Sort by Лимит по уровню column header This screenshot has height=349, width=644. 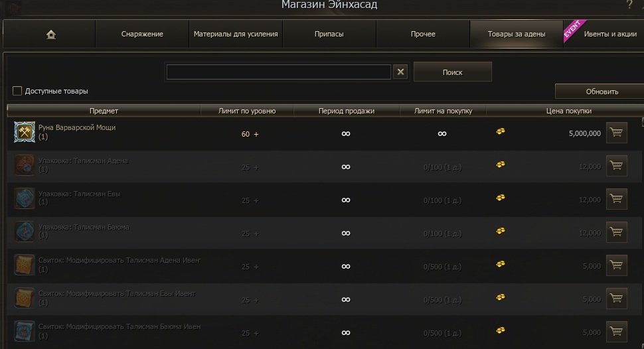click(x=247, y=111)
